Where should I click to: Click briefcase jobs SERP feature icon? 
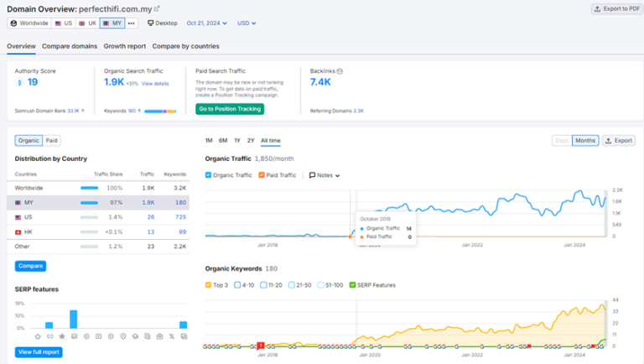160,336
